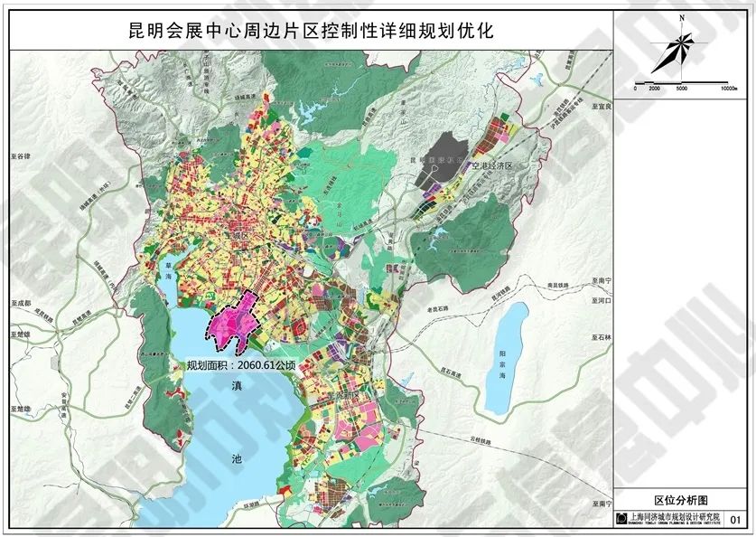Viewport: 756px width, 537px height.
Task: Click the 区位分析图 caption
Action: pyautogui.click(x=681, y=500)
